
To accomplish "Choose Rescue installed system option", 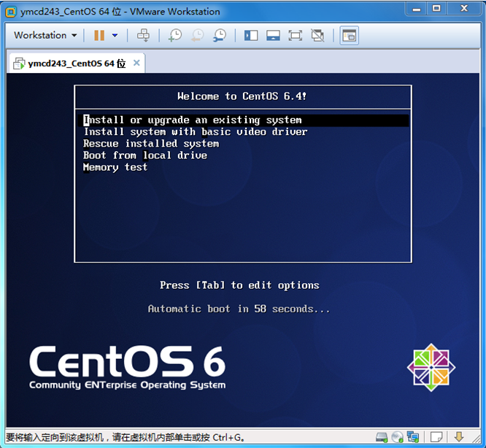I will [x=151, y=144].
